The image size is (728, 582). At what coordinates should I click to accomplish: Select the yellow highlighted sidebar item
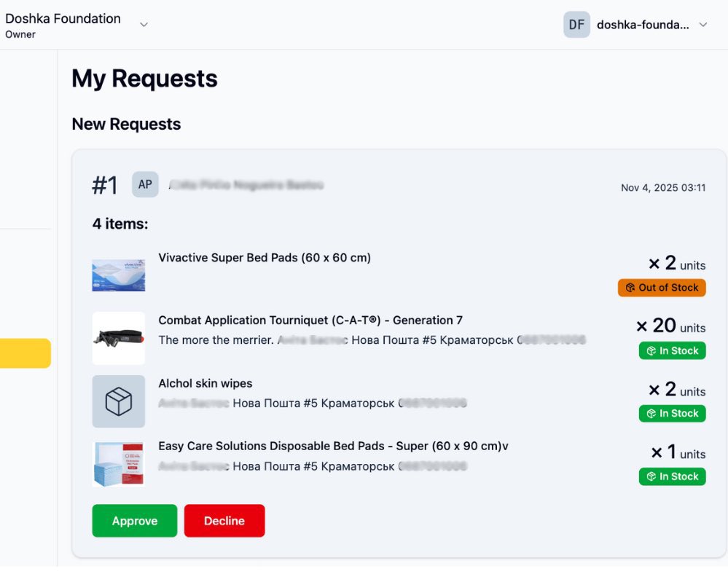(x=25, y=353)
